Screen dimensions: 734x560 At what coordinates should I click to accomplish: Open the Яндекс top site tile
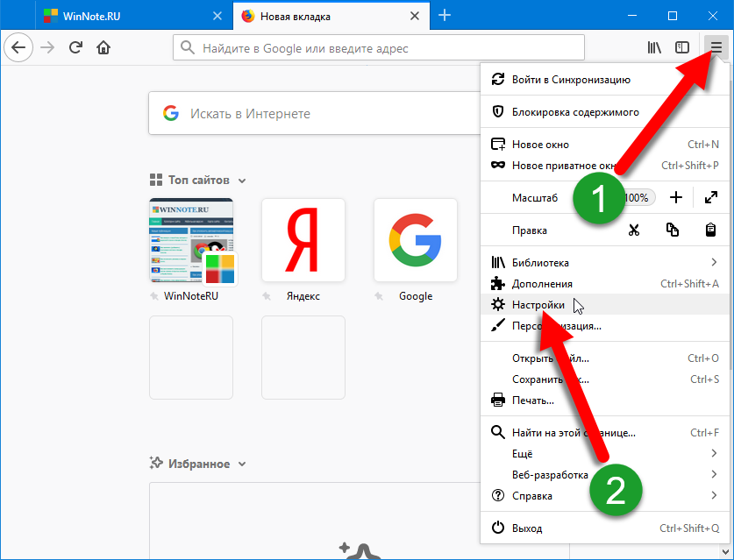(303, 240)
